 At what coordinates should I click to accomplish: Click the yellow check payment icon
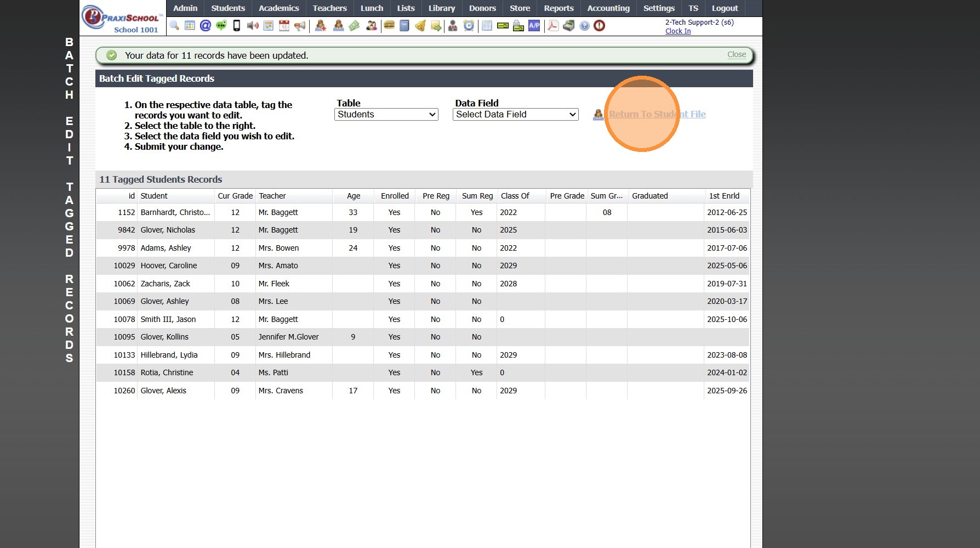[503, 26]
